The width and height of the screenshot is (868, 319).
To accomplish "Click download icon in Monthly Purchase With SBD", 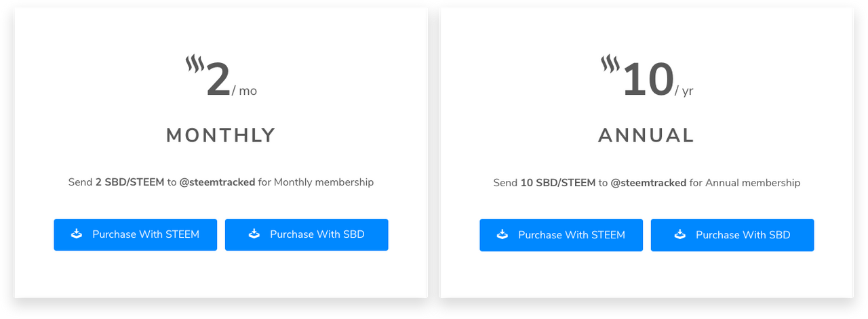I will coord(254,234).
